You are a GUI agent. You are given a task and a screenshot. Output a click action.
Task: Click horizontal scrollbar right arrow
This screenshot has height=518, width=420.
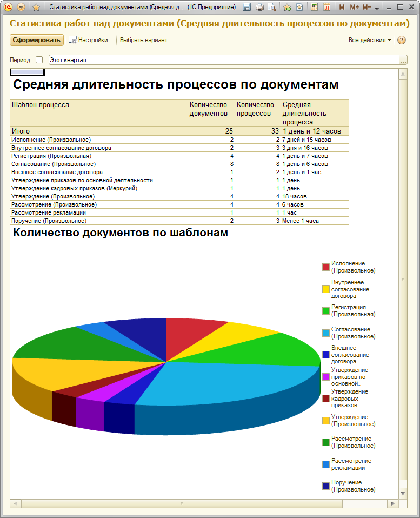pos(393,503)
